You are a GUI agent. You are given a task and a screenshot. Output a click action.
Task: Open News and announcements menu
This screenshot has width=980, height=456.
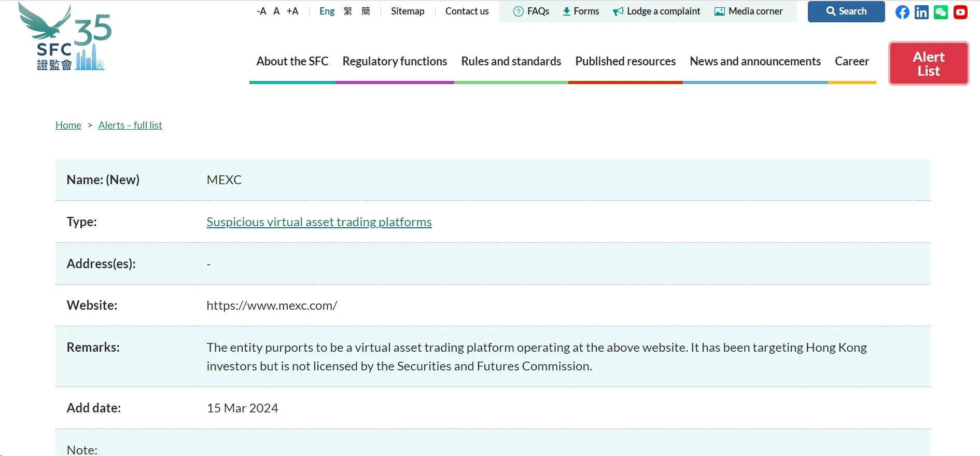[x=755, y=61]
